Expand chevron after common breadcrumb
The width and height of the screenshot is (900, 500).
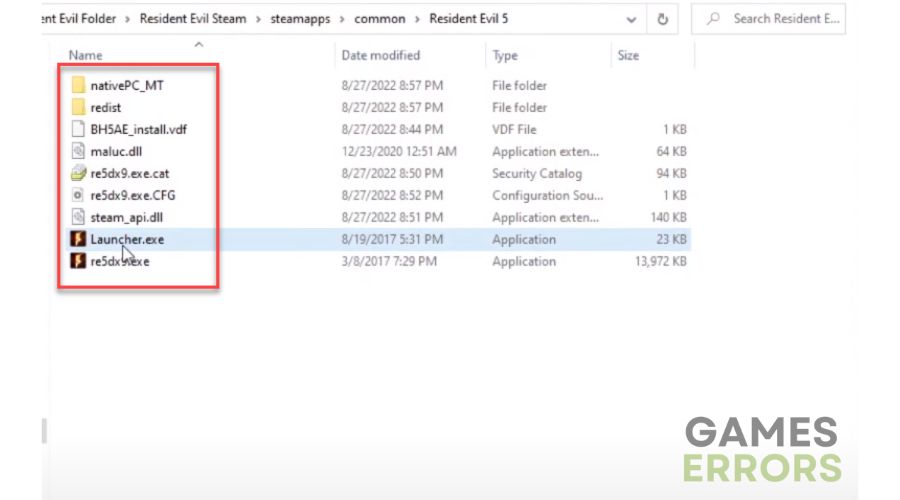tap(417, 20)
